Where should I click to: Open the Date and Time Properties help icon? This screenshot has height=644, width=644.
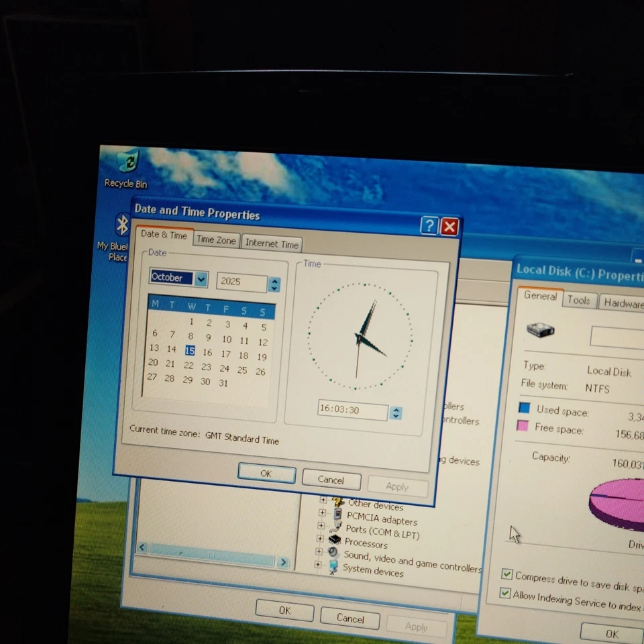pyautogui.click(x=429, y=226)
